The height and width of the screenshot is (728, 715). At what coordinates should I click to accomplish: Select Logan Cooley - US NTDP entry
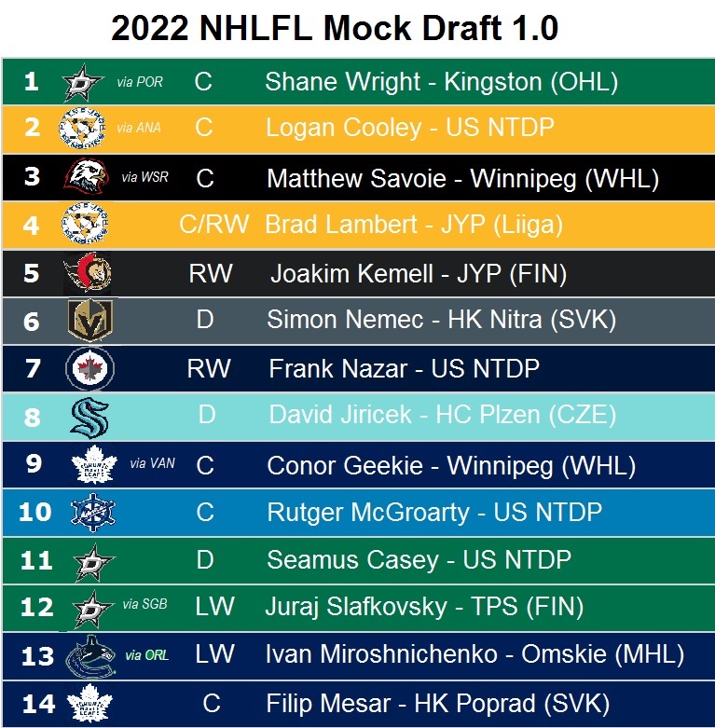pos(410,128)
